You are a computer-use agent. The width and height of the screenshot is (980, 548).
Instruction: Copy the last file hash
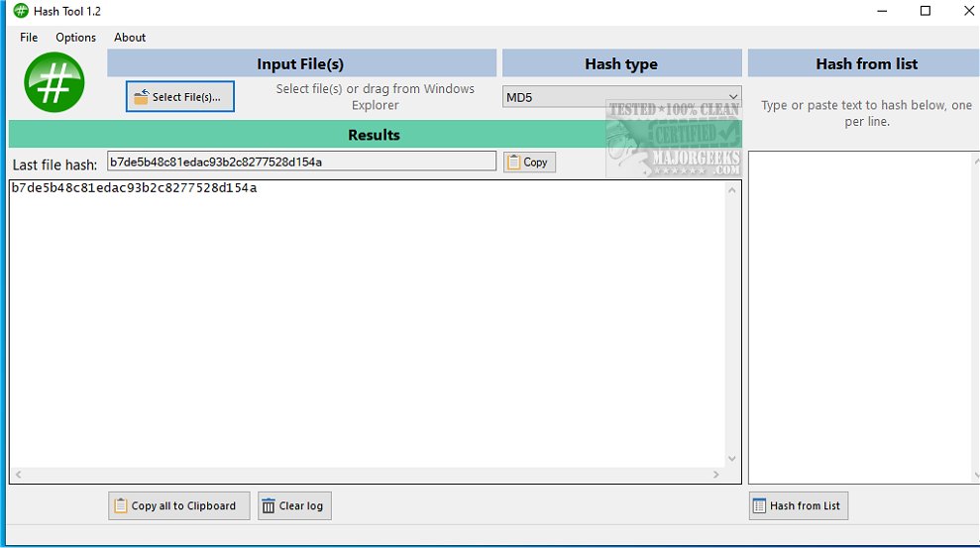point(529,162)
